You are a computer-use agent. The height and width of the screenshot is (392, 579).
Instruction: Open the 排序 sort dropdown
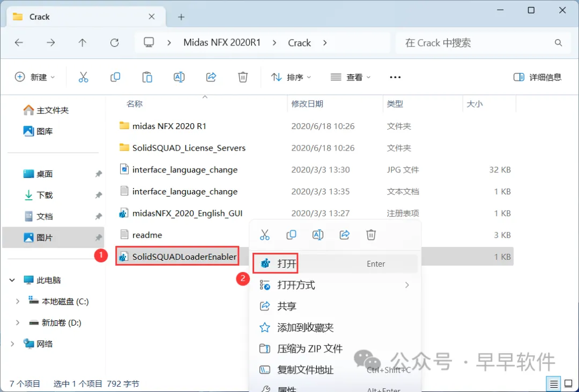pyautogui.click(x=291, y=77)
